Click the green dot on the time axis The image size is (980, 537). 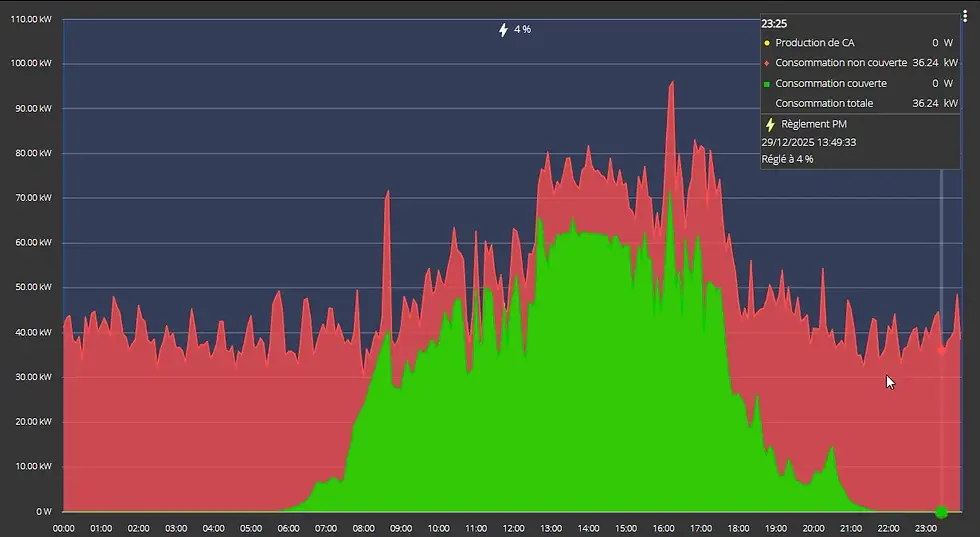pyautogui.click(x=941, y=513)
